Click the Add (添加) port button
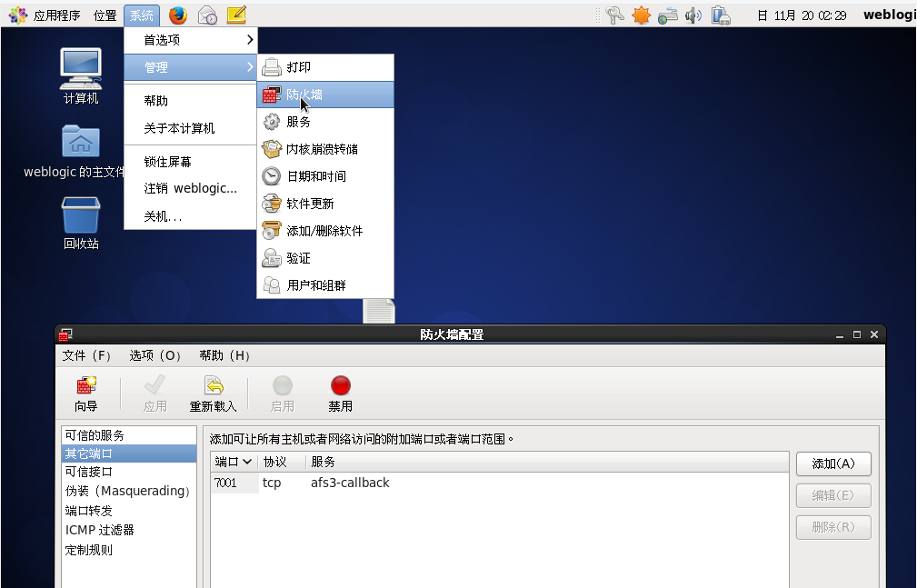The height and width of the screenshot is (588, 917). tap(833, 463)
